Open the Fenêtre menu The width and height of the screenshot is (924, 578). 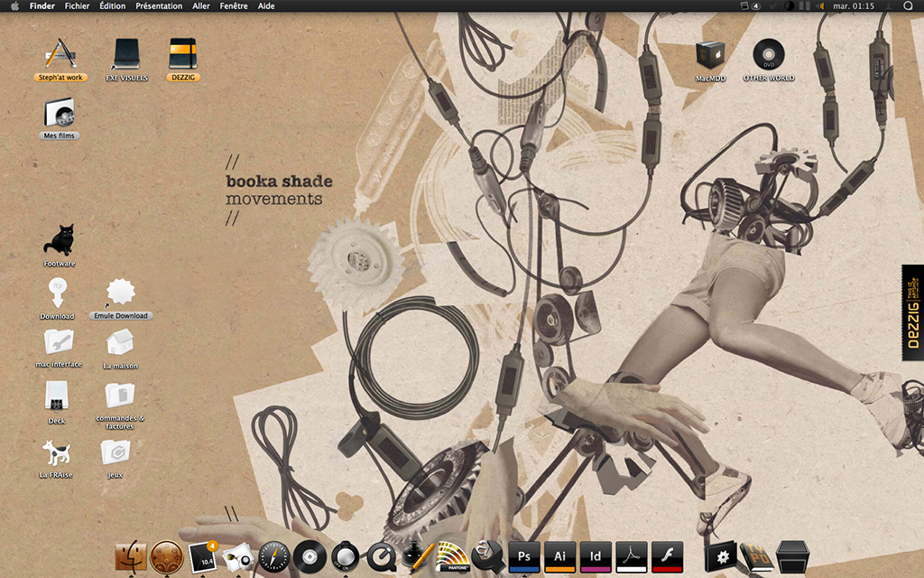[x=234, y=6]
